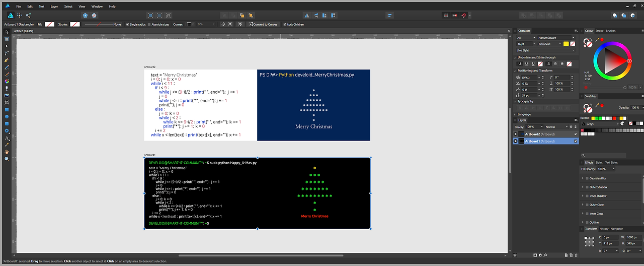Click the colour picker eyedropper in Colour panel
Image resolution: width=644 pixels, height=266 pixels.
coord(597,40)
